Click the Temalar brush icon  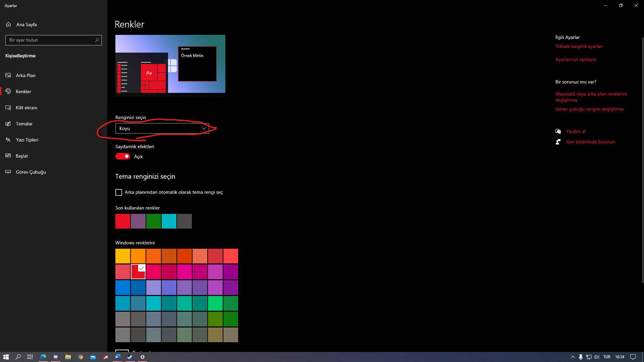click(8, 124)
